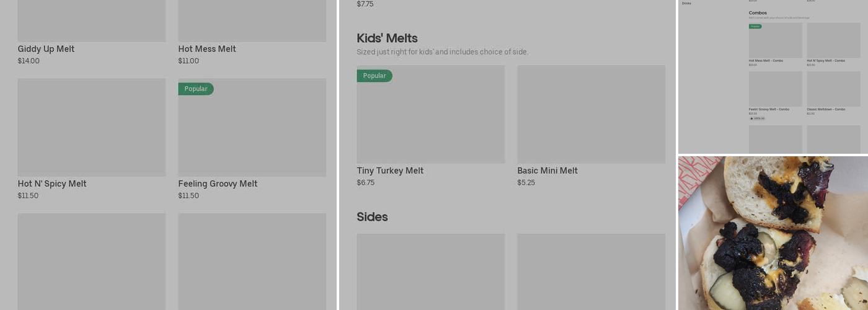Click the Feeling Groovy Melt item name
Screen dimensions: 868x310
tap(218, 184)
